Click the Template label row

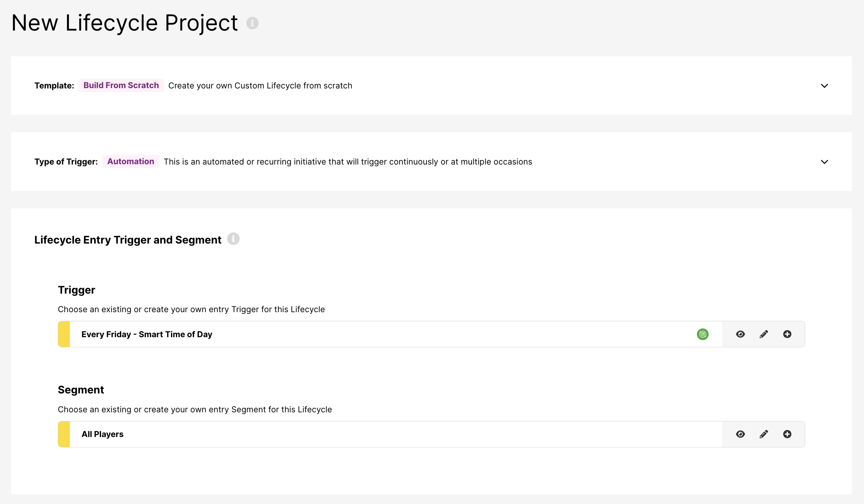(x=54, y=86)
